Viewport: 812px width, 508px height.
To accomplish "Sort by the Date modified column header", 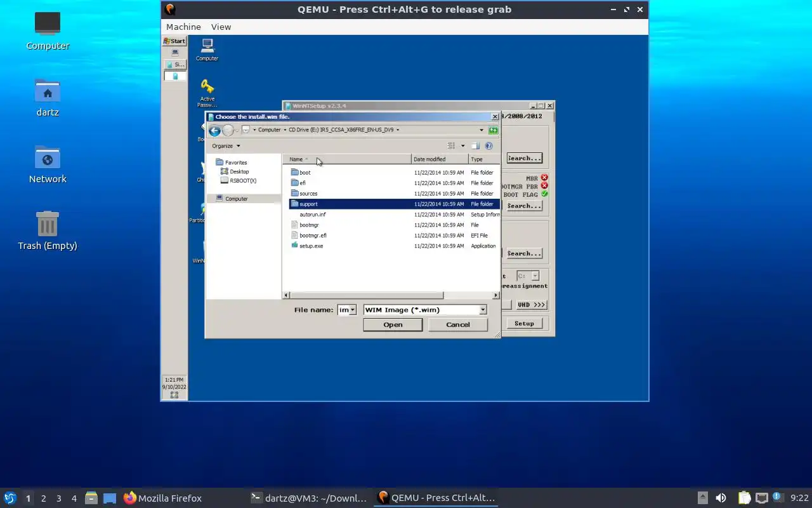I will pyautogui.click(x=440, y=159).
